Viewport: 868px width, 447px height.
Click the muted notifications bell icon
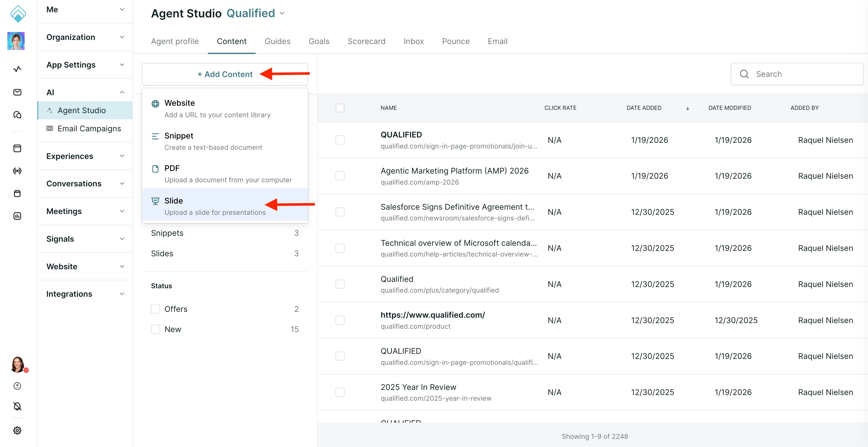(17, 406)
